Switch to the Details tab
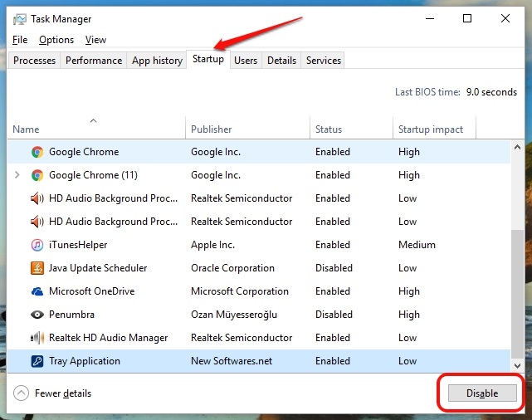Viewport: 532px width, 420px height. [x=281, y=61]
